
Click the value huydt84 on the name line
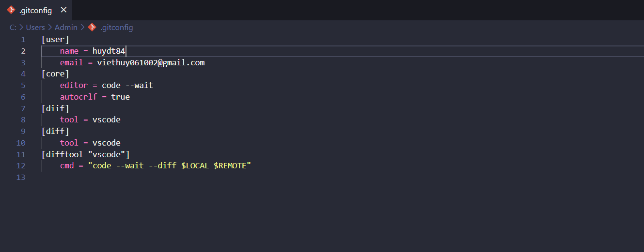[x=109, y=51]
